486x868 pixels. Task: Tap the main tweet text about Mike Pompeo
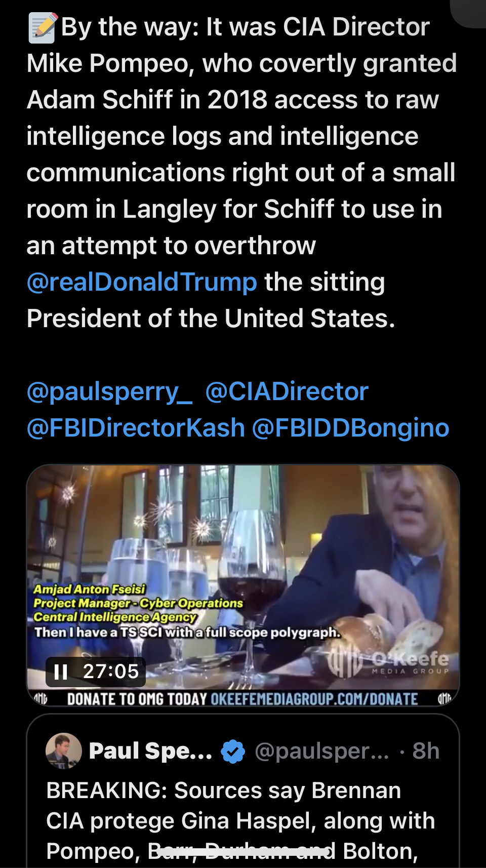pyautogui.click(x=242, y=173)
